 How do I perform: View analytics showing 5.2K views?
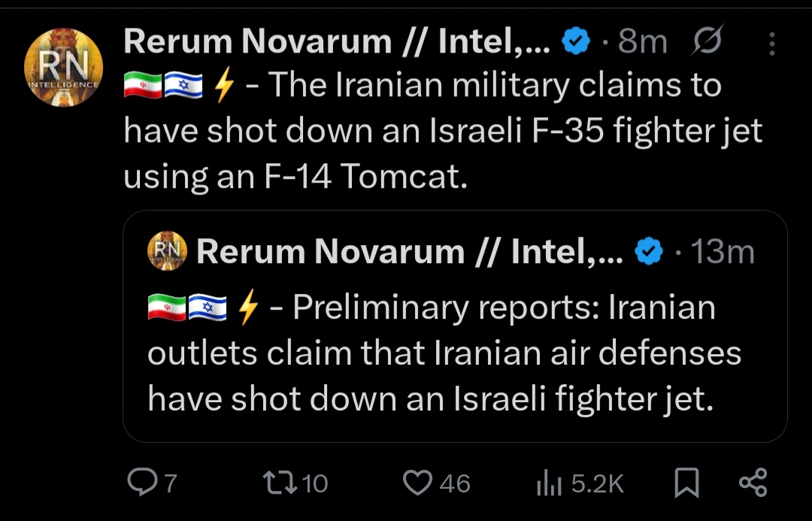point(580,483)
